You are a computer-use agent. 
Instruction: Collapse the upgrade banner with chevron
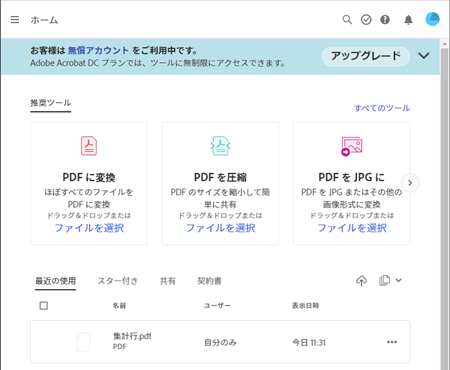coord(424,55)
